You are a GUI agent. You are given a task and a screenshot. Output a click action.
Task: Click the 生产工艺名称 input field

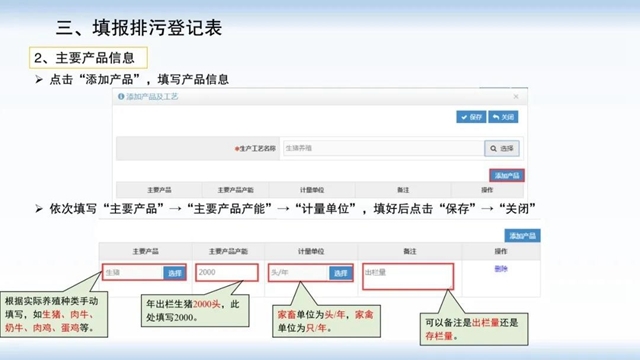383,148
